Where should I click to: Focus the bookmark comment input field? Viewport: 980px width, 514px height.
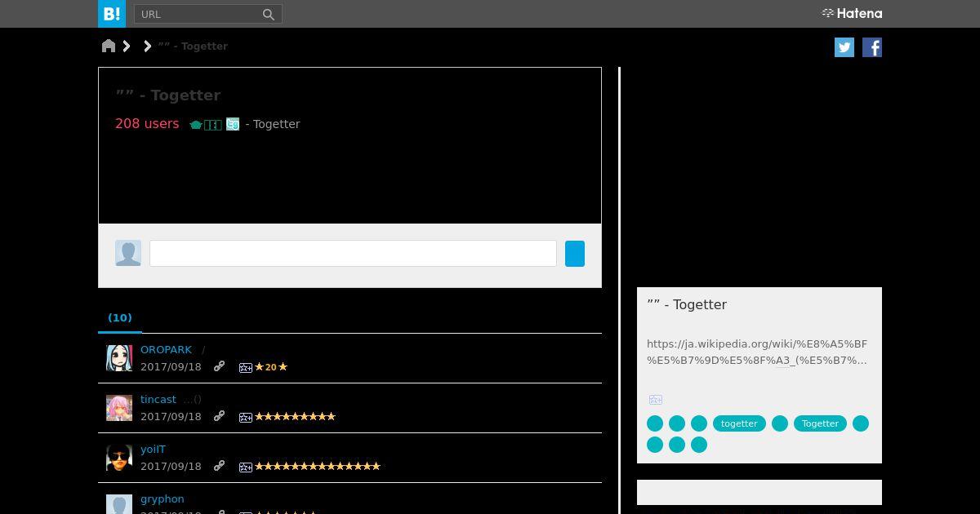[353, 253]
